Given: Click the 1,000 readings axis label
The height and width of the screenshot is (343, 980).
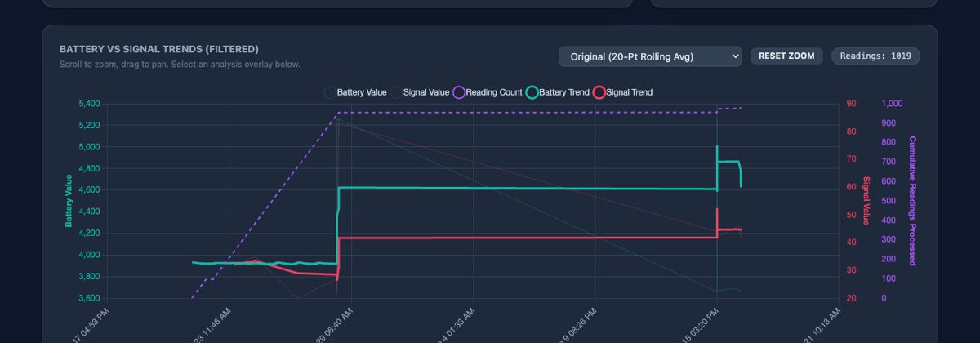Looking at the screenshot, I should point(893,104).
